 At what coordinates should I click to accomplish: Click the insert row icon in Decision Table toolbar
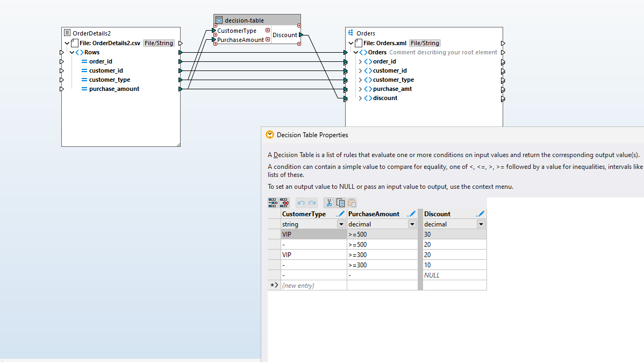coord(272,202)
